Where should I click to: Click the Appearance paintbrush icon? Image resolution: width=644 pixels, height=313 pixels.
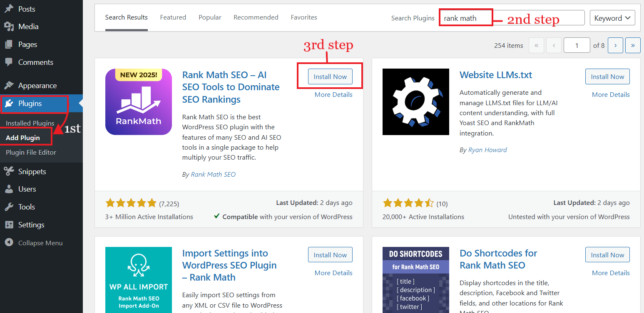[9, 86]
